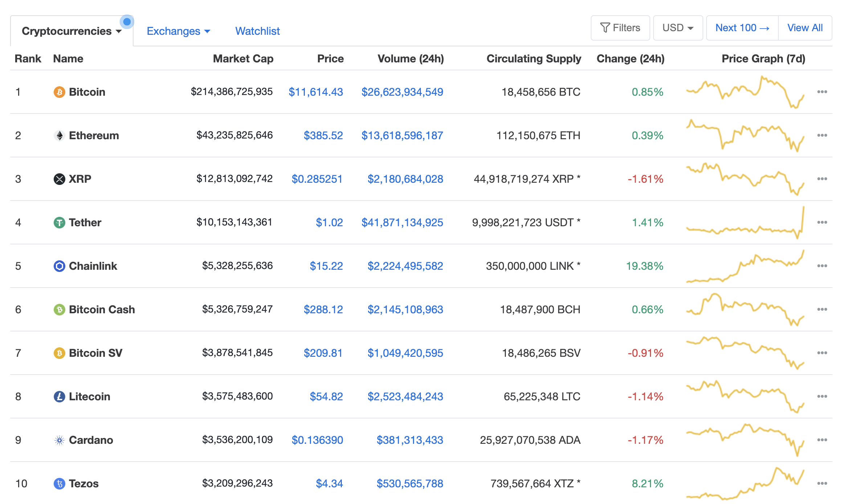This screenshot has width=860, height=504.
Task: Click the Bitcoin orange coin icon
Action: click(59, 92)
